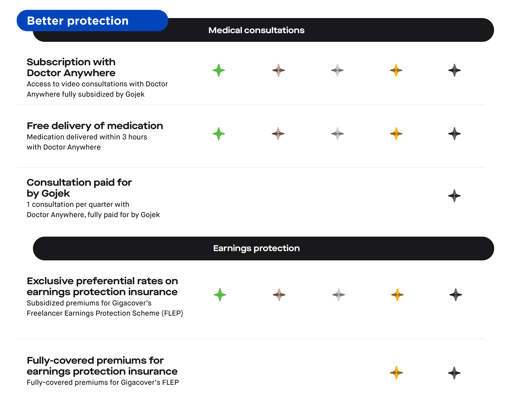Screen dimensions: 511x420
Task: Click the black star in the Fully-covered premiums row
Action: coord(454,373)
